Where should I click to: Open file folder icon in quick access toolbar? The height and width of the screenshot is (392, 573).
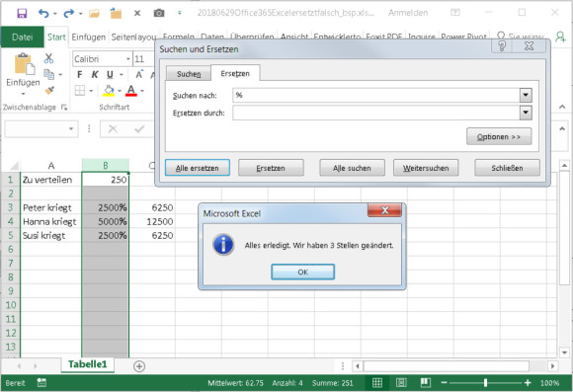point(94,14)
